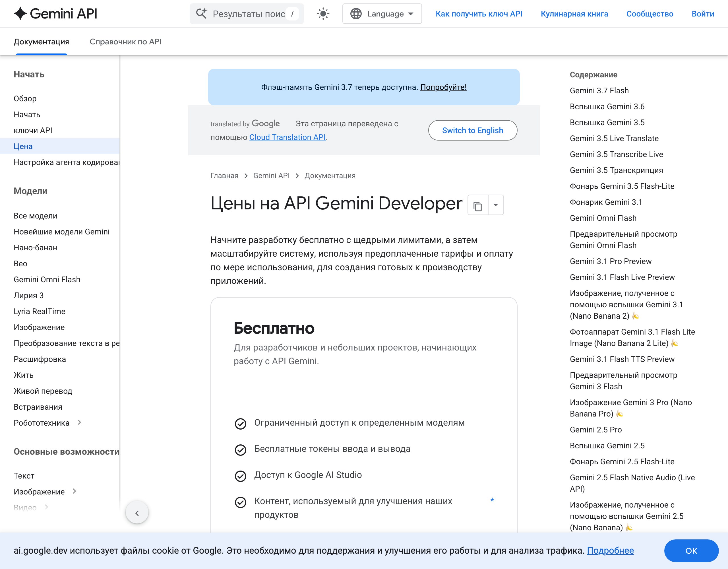Click the blue asterisk footnote marker
Image resolution: width=728 pixels, height=569 pixels.
click(x=492, y=500)
